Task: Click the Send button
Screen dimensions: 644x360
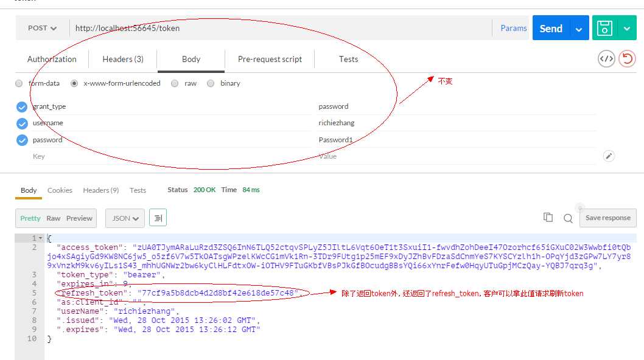Action: click(551, 29)
